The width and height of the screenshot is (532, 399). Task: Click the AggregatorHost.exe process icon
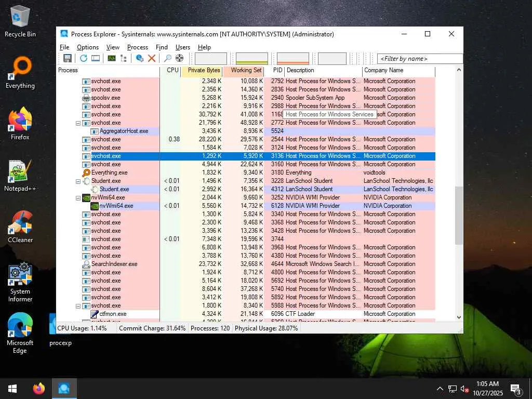point(95,131)
